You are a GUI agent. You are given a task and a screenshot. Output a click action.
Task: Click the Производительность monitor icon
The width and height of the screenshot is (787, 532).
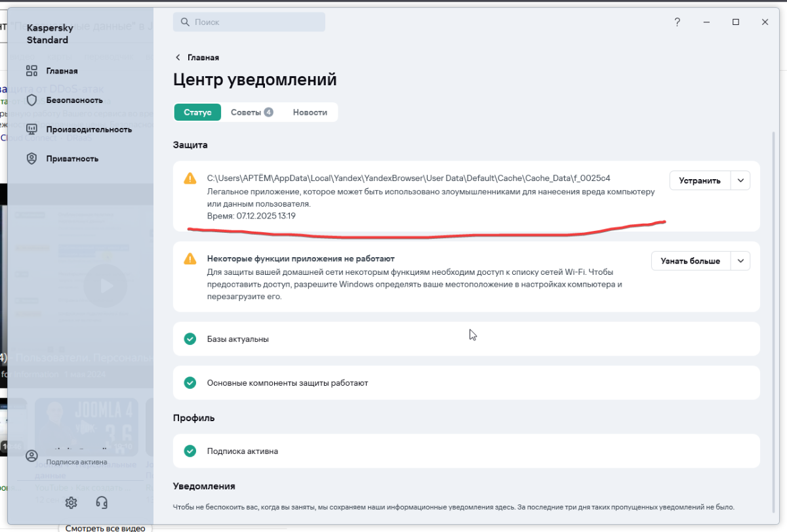31,129
